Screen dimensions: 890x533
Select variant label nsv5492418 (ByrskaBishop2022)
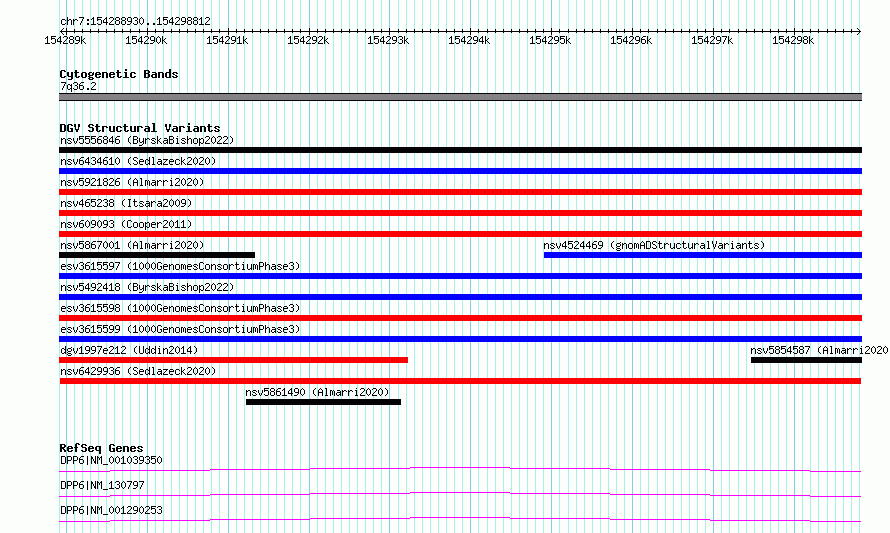click(x=147, y=287)
